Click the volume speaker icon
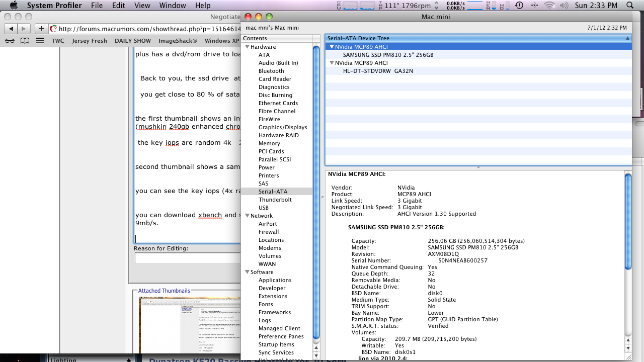Viewport: 644px width, 362px height. click(563, 6)
